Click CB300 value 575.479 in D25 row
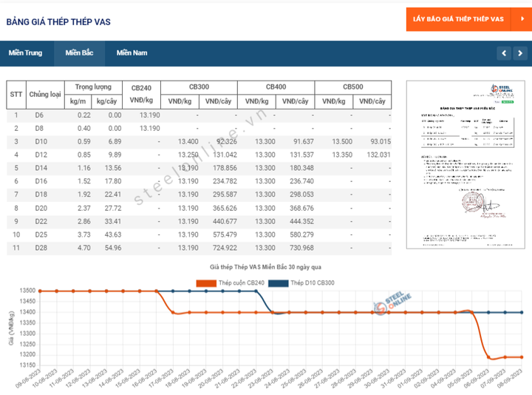Image resolution: width=532 pixels, height=395 pixels. pos(225,234)
